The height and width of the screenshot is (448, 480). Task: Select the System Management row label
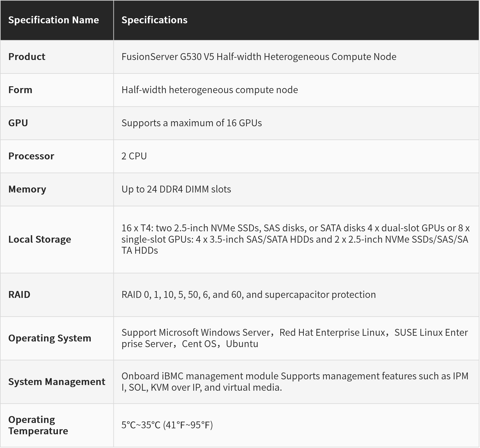point(57,382)
